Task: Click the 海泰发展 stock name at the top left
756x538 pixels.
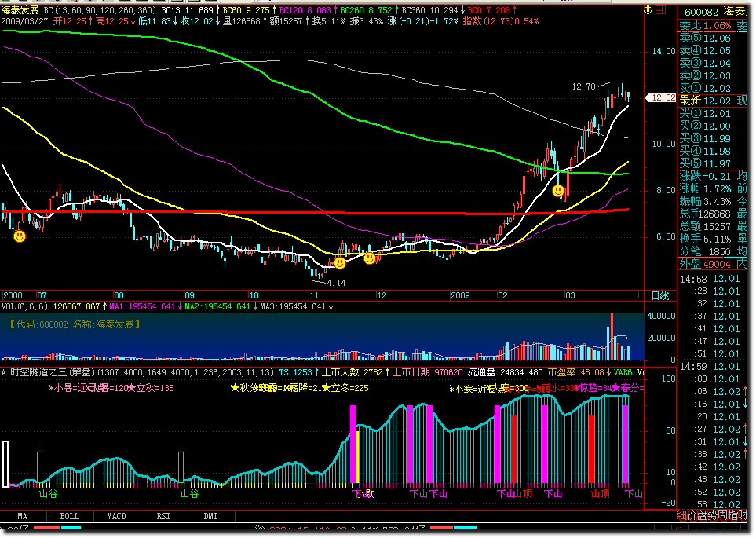Action: pyautogui.click(x=20, y=10)
